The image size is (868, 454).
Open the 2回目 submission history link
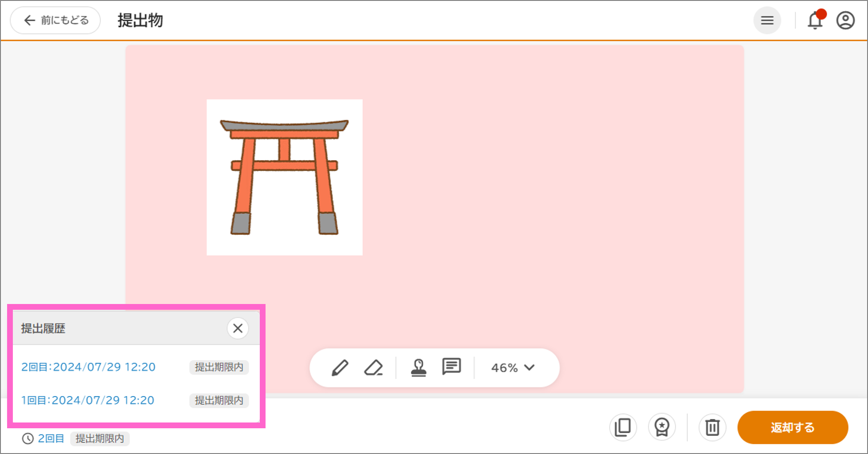[88, 367]
